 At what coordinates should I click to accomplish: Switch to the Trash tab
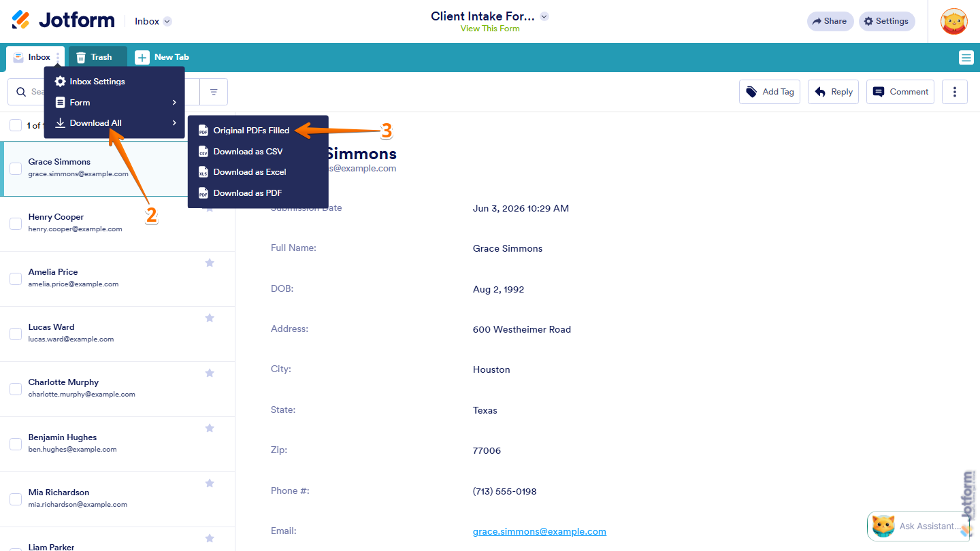98,57
